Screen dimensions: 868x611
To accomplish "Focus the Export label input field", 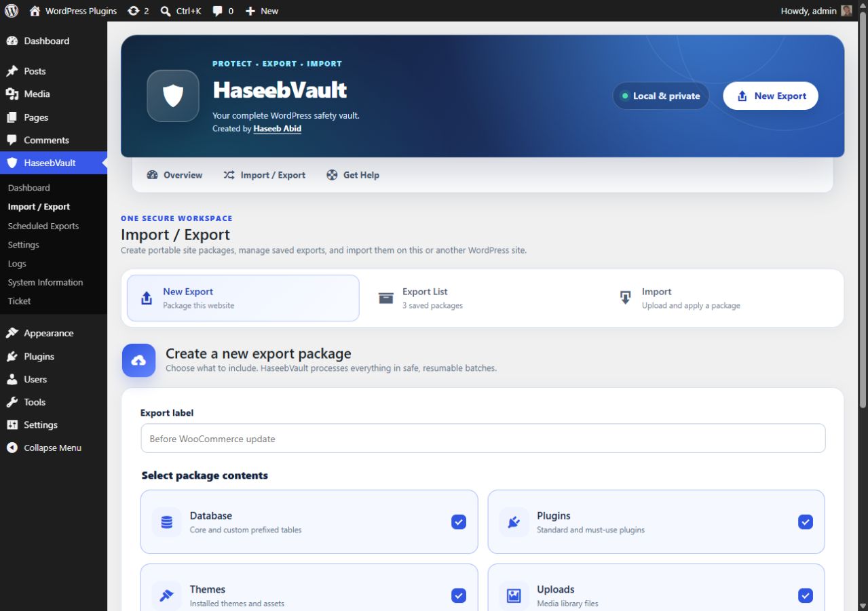I will click(x=483, y=439).
